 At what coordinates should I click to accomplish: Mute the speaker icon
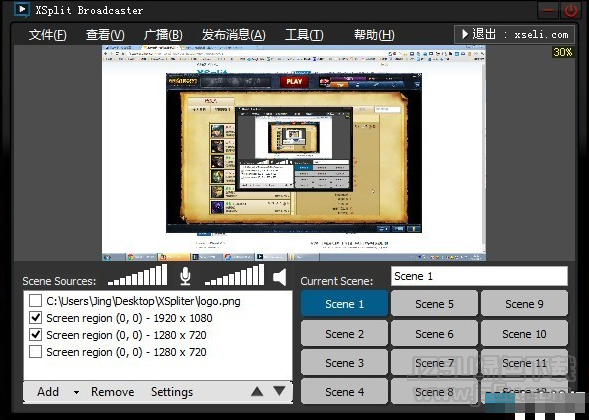pos(279,278)
